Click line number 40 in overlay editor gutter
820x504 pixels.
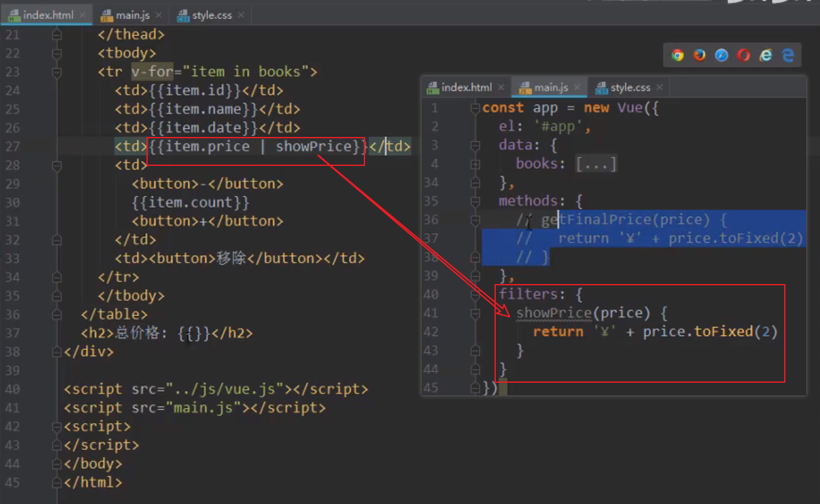pos(431,294)
